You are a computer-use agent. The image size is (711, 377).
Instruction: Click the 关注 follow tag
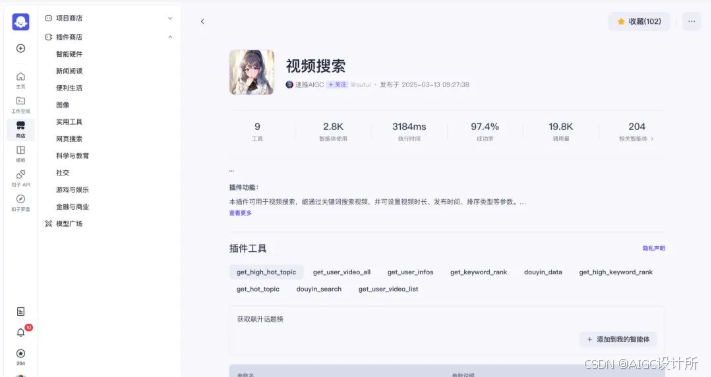(337, 84)
